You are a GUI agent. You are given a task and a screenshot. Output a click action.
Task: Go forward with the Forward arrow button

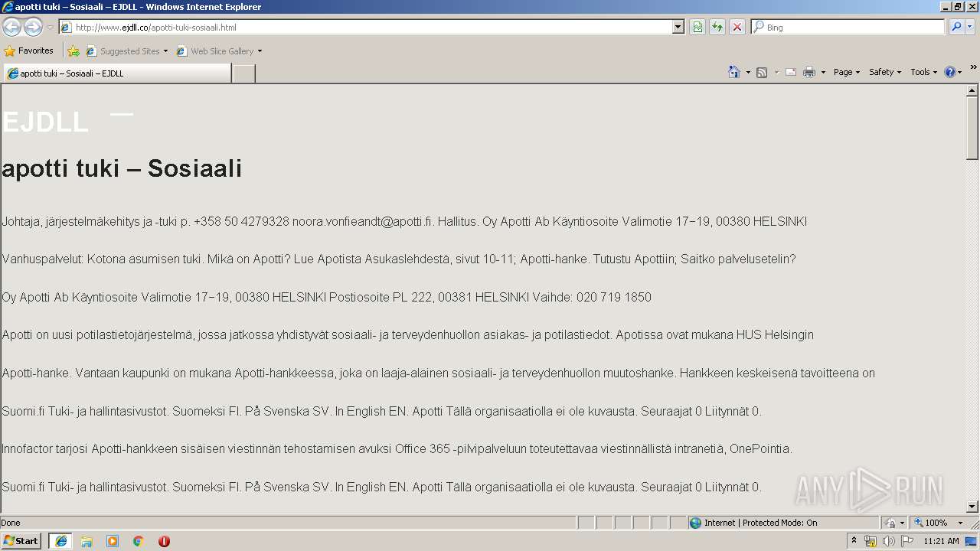pos(33,28)
